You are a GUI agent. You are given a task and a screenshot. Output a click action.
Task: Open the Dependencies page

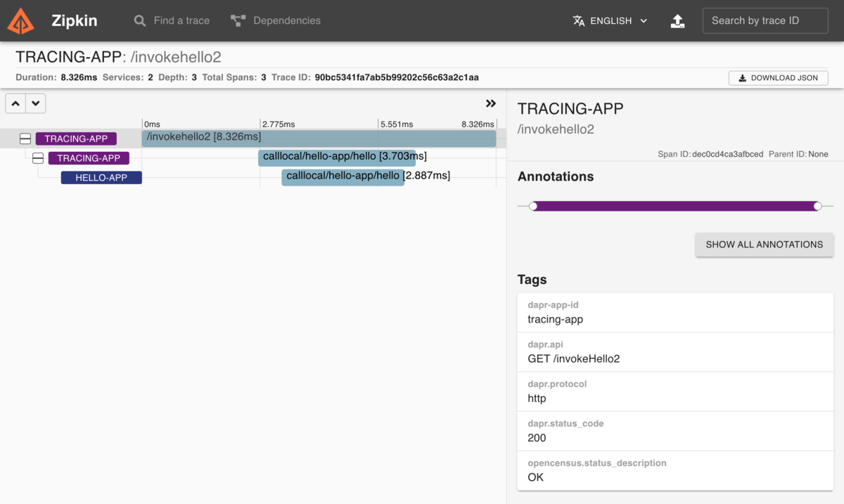pyautogui.click(x=275, y=20)
